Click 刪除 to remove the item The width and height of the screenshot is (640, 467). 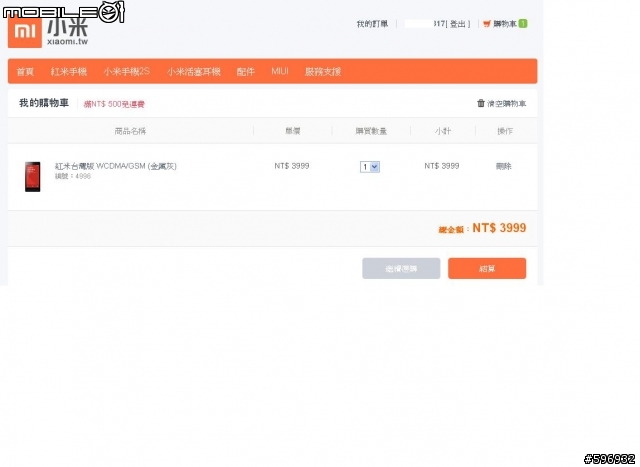pos(504,166)
